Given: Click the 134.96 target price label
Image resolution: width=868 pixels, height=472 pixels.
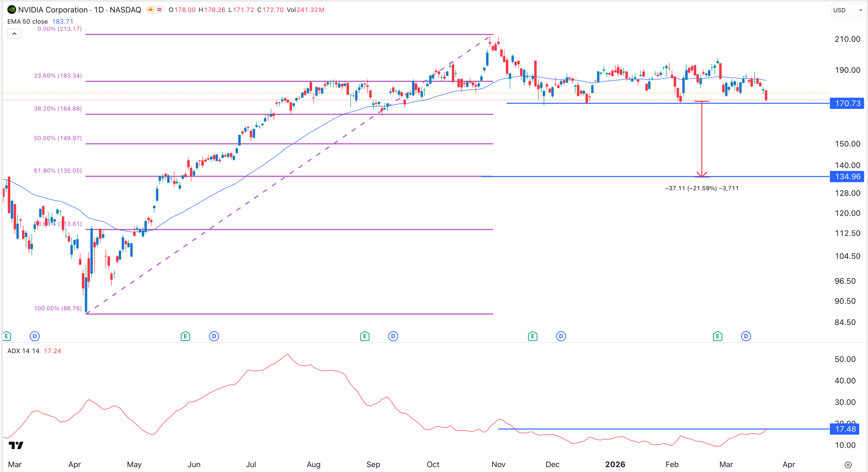Looking at the screenshot, I should coord(847,177).
